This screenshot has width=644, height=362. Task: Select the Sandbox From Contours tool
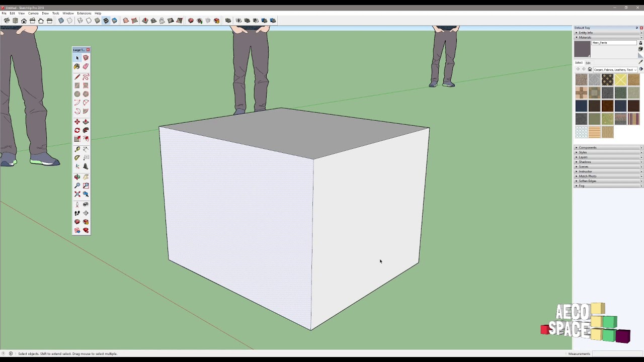pyautogui.click(x=126, y=21)
